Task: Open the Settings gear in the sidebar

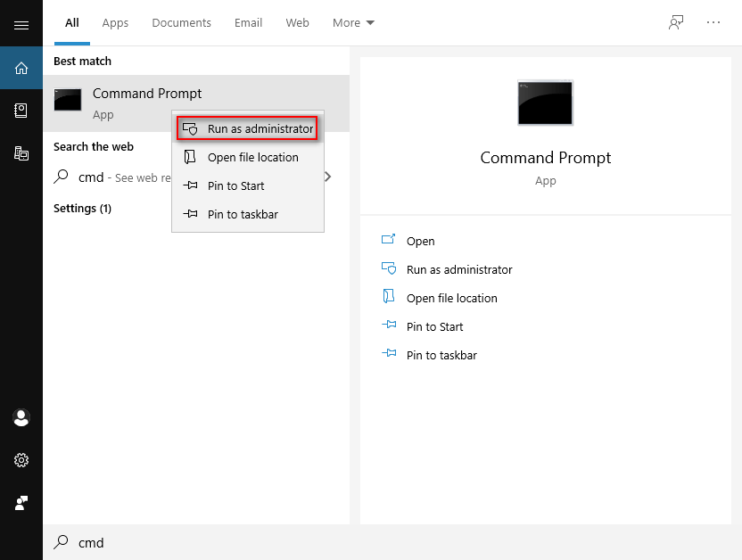Action: pos(21,460)
